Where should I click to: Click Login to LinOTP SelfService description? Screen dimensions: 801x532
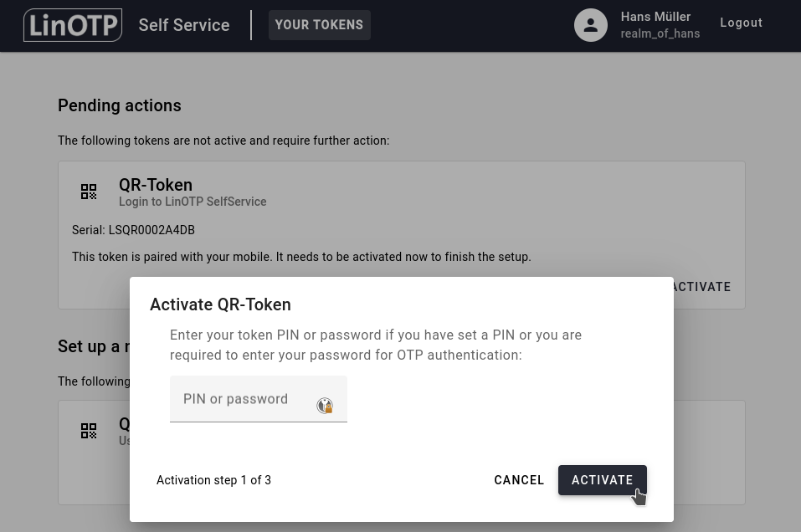(x=193, y=202)
